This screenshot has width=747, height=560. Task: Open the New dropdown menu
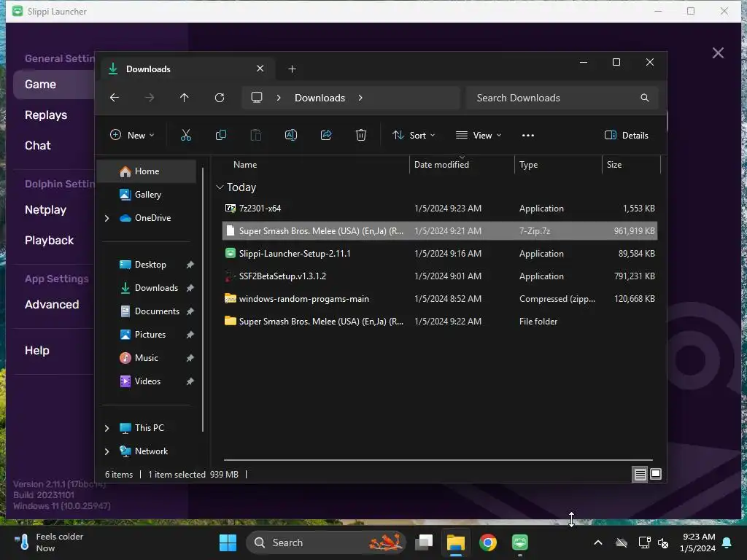(x=132, y=135)
